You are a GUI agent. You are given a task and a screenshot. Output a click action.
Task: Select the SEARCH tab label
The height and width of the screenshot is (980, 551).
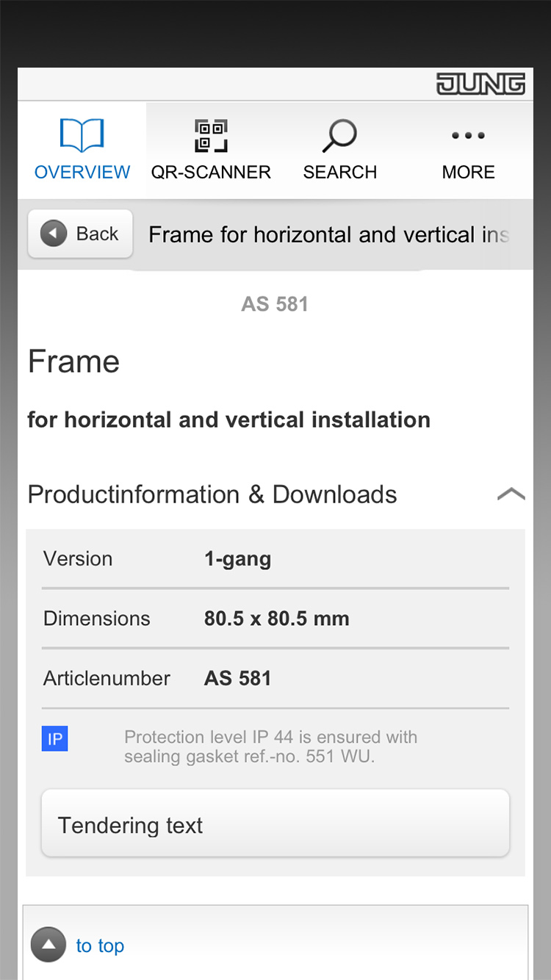click(339, 173)
